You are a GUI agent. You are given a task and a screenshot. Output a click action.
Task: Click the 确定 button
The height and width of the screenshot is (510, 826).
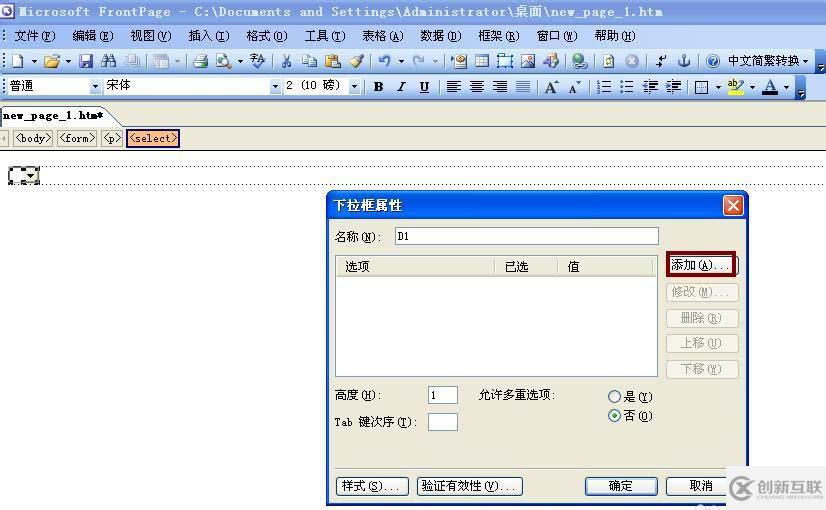[x=621, y=486]
